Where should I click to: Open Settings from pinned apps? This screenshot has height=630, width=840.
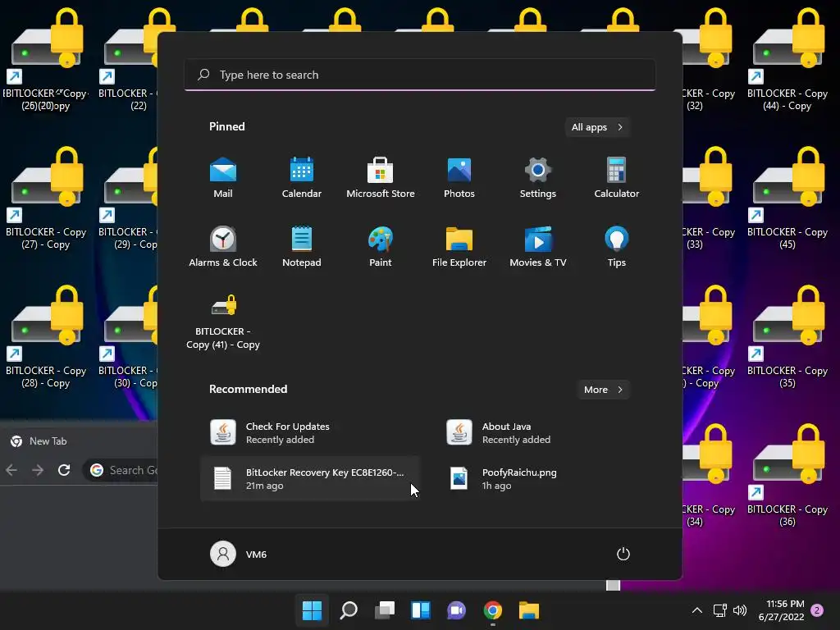click(538, 177)
